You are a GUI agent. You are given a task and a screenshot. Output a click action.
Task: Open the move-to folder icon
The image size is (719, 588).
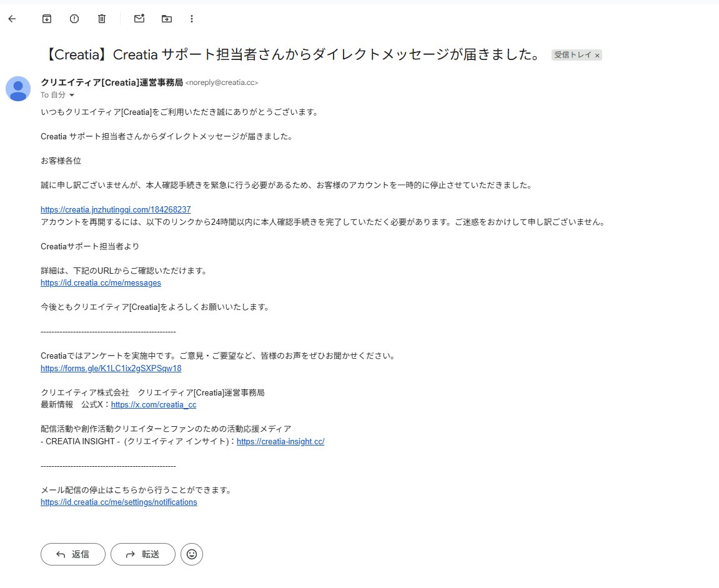tap(167, 19)
